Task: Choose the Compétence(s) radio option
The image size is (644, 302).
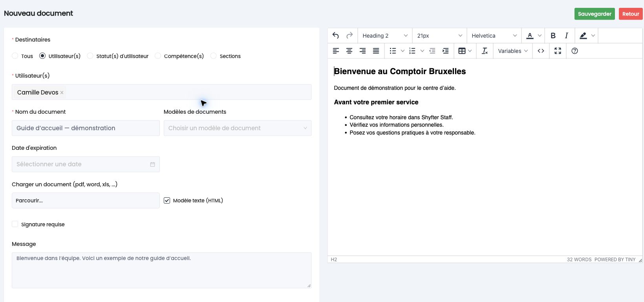Action: 158,56
